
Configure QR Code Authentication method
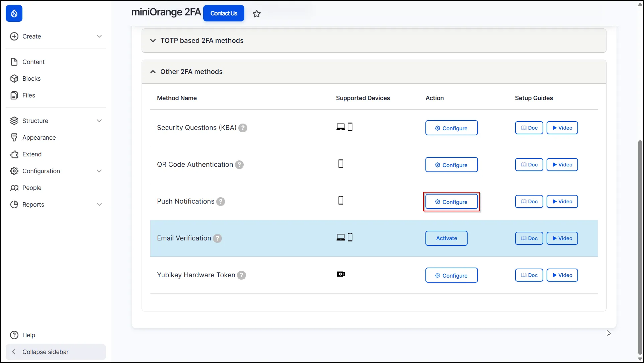(x=452, y=165)
